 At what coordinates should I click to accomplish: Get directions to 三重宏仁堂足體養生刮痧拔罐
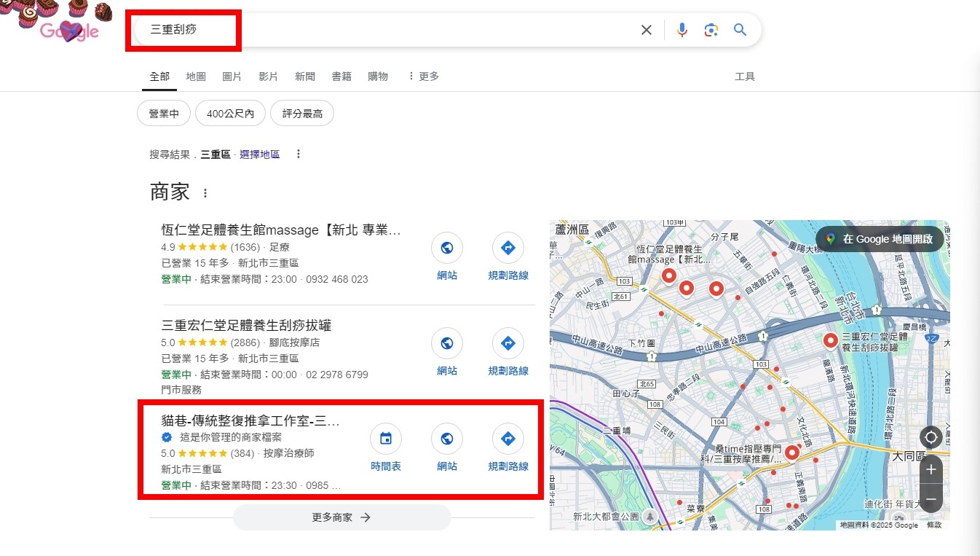508,352
